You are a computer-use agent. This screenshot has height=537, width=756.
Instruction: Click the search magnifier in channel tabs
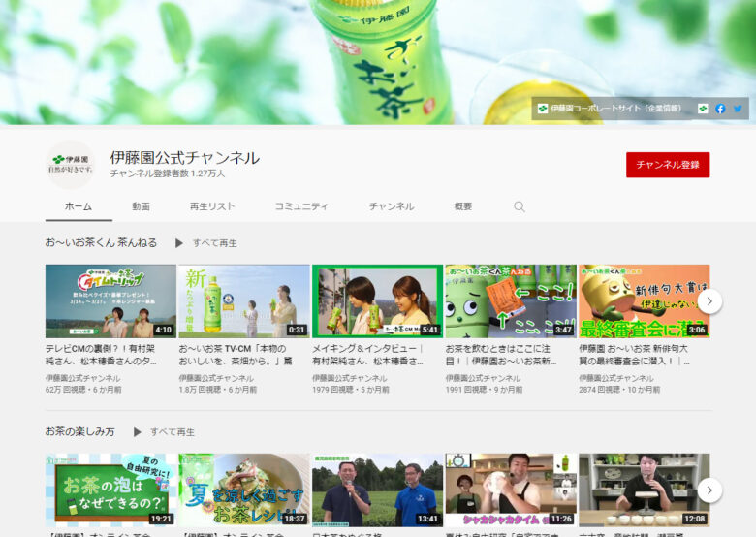pos(519,206)
